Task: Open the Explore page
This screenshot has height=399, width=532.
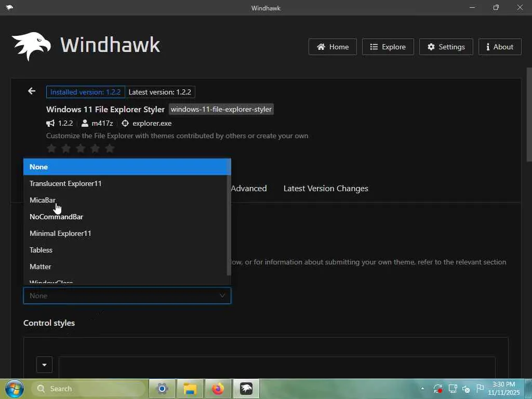Action: 388,47
